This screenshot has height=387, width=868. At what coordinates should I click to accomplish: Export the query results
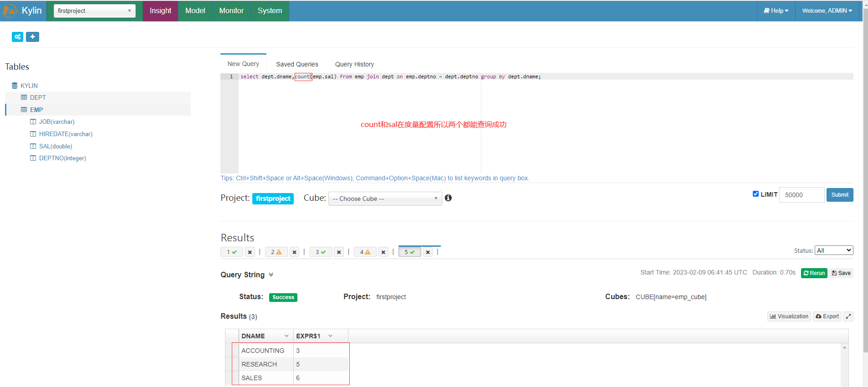827,316
